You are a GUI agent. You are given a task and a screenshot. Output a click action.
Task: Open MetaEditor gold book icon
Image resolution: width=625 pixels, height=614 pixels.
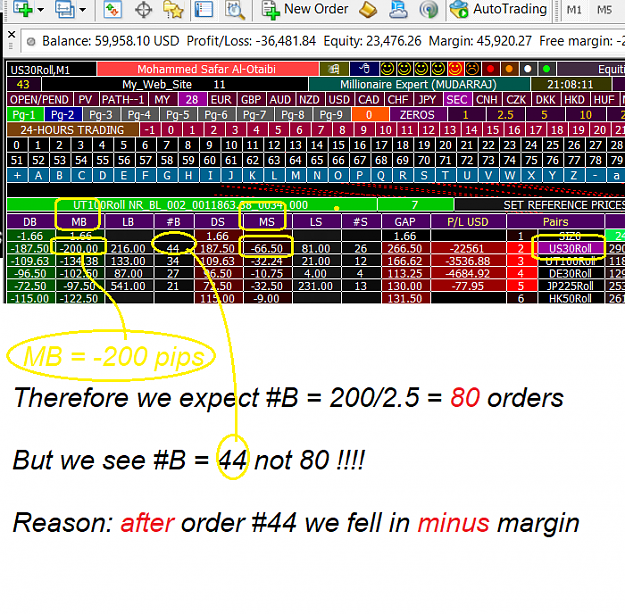point(368,10)
